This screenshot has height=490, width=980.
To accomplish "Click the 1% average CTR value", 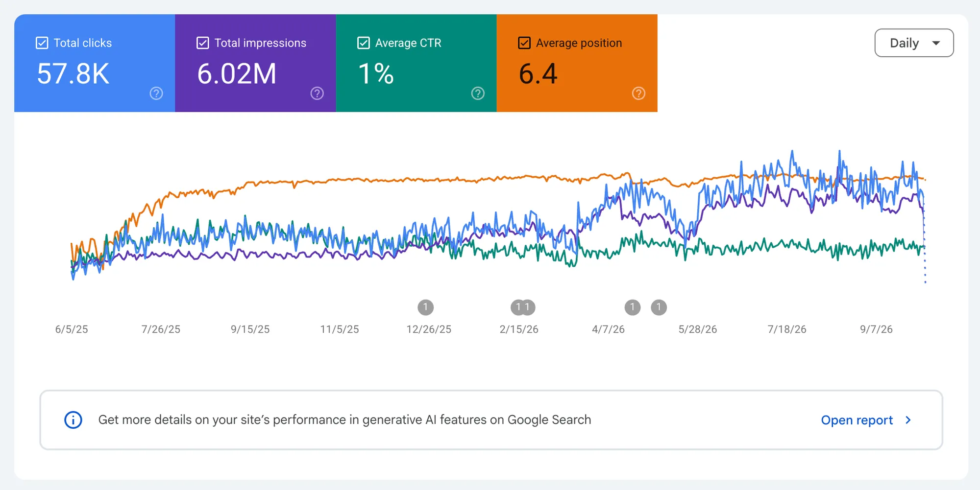I will coord(376,74).
